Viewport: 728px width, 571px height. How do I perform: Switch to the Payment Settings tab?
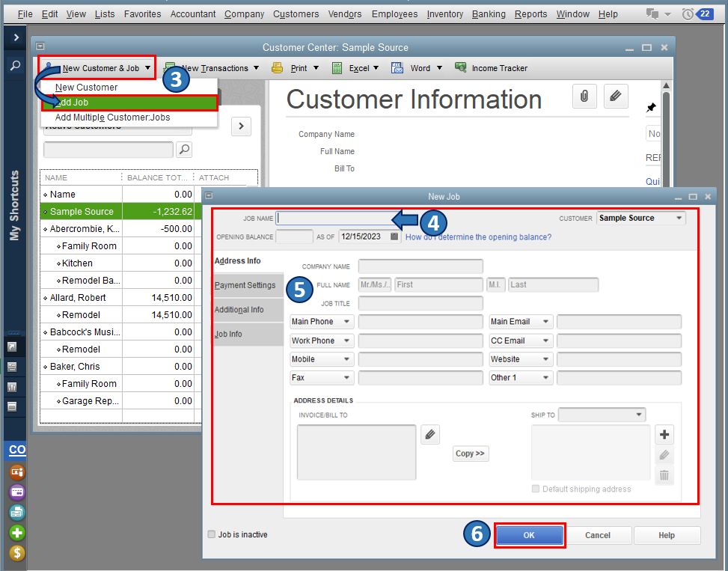point(245,285)
